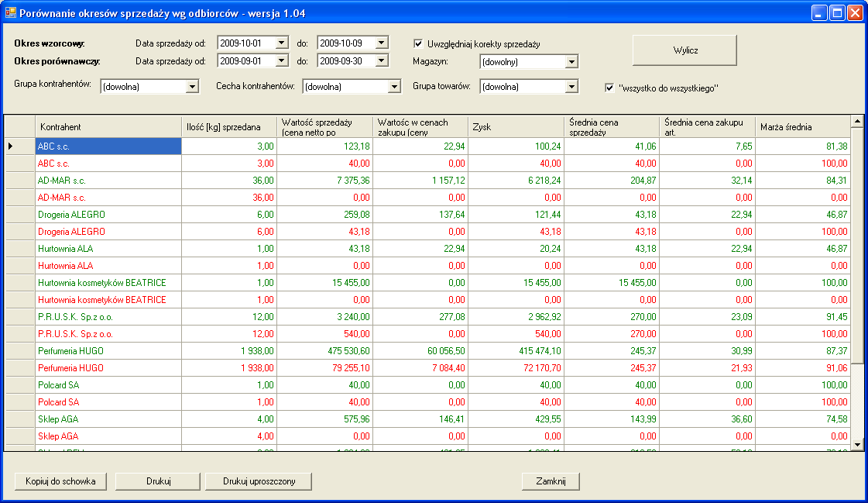This screenshot has width=868, height=503.
Task: Select the green 'Sklep AGA' cell
Action: pos(108,419)
